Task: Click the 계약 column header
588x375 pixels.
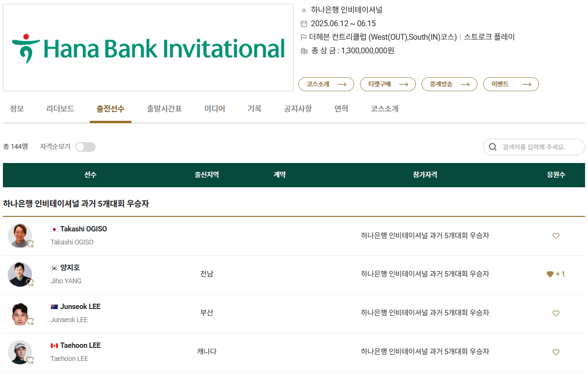Action: 279,175
